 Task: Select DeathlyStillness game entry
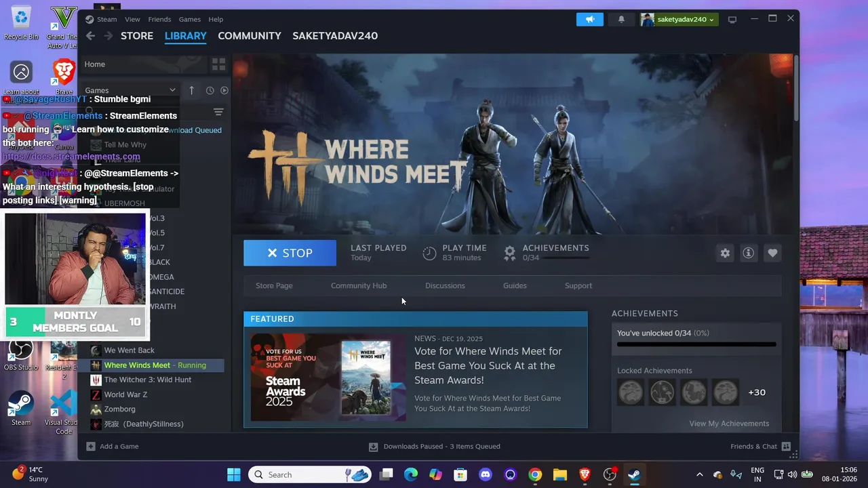[x=144, y=424]
